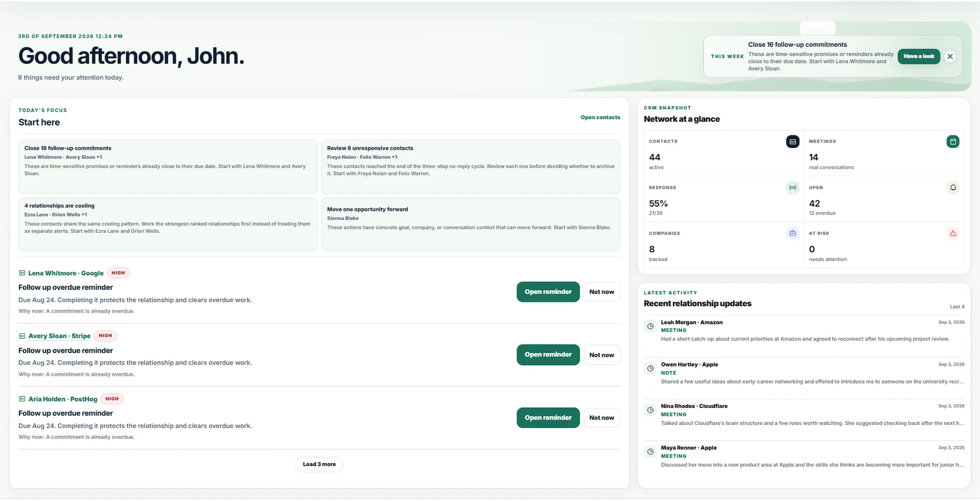Click the At Risk warning triangle icon
980x501 pixels.
pyautogui.click(x=953, y=233)
